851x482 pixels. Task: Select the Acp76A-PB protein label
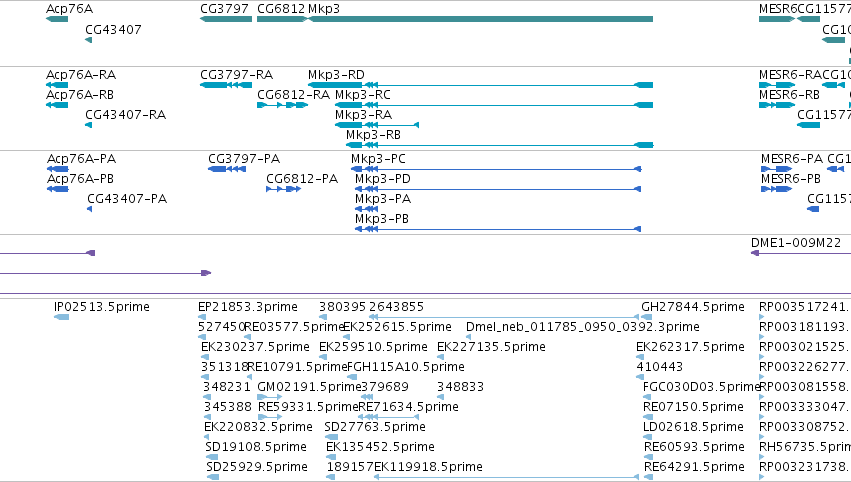[80, 179]
